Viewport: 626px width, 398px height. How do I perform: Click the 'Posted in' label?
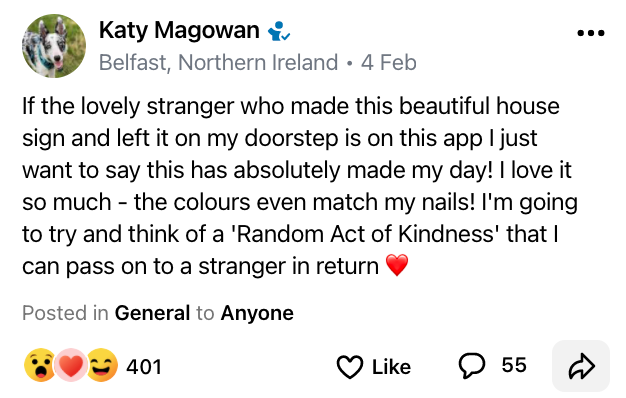pos(65,313)
